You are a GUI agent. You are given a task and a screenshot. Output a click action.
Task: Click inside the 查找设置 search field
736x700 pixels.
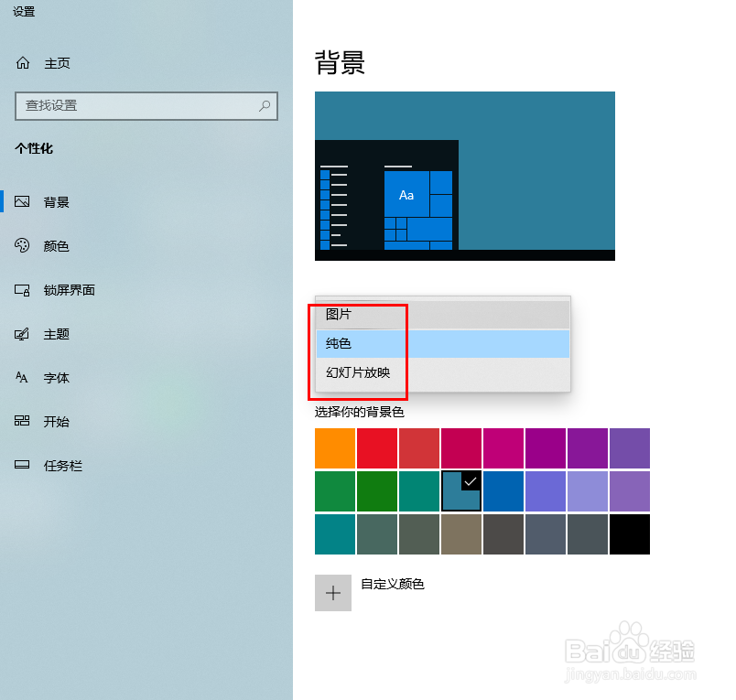[137, 106]
